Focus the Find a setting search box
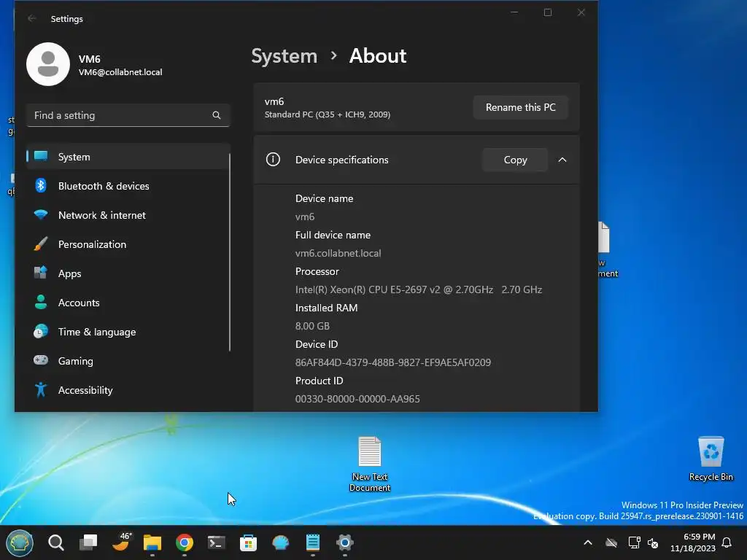Viewport: 747px width, 560px height. [128, 115]
